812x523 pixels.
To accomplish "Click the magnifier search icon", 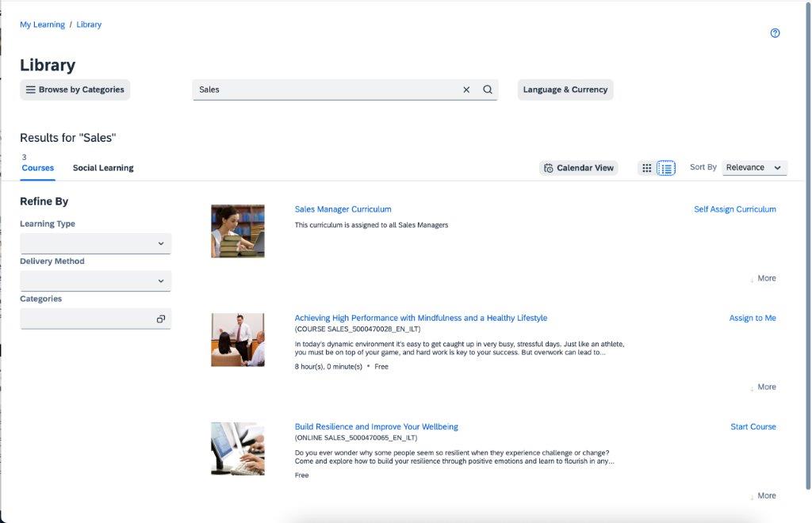I will pyautogui.click(x=488, y=90).
